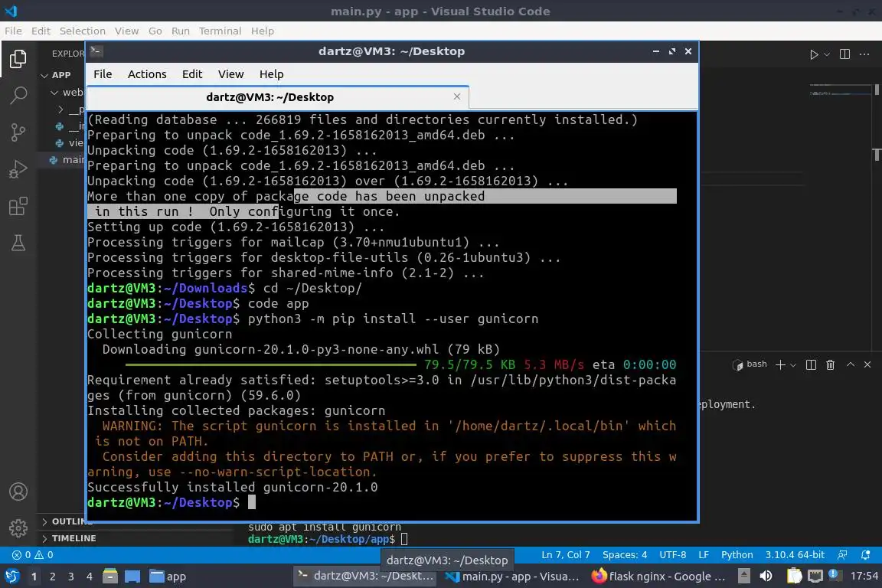The width and height of the screenshot is (882, 588).
Task: Change indentation via Spaces: 4
Action: coord(625,555)
